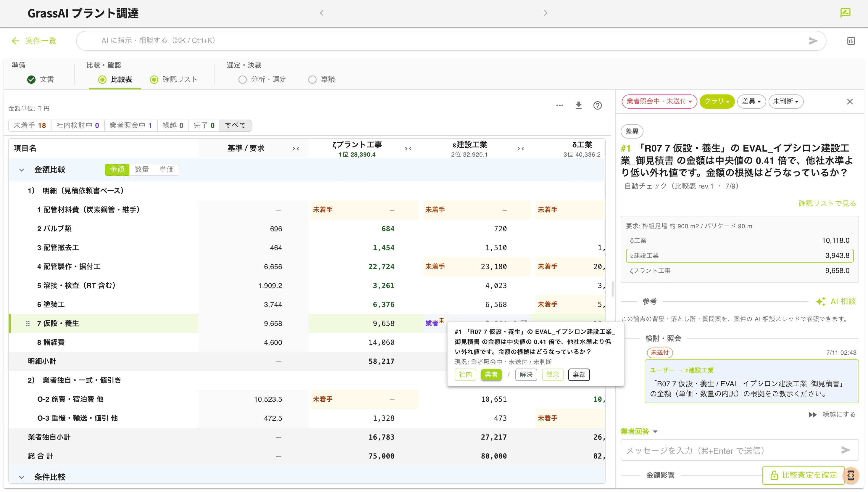The image size is (868, 492).
Task: Mark issue as 懸念 in popup
Action: [x=552, y=374]
